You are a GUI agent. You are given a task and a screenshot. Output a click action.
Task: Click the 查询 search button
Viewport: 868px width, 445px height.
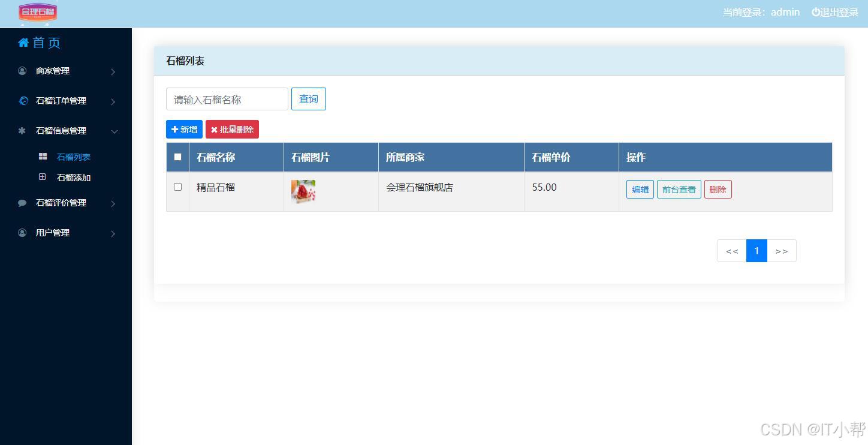click(309, 99)
